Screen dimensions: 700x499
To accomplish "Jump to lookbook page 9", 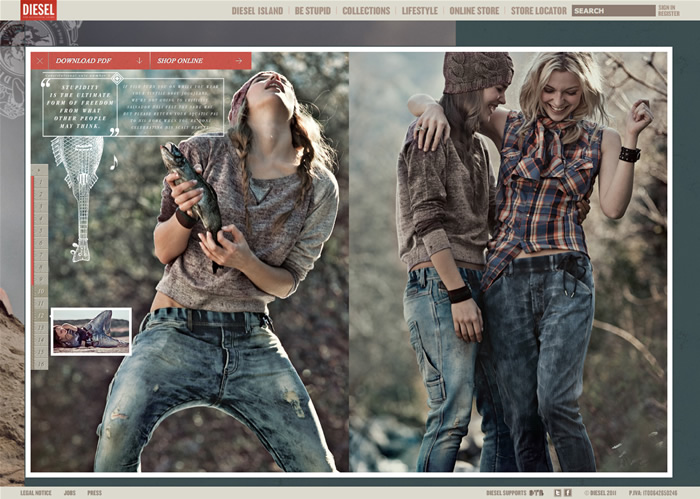I will pyautogui.click(x=41, y=279).
